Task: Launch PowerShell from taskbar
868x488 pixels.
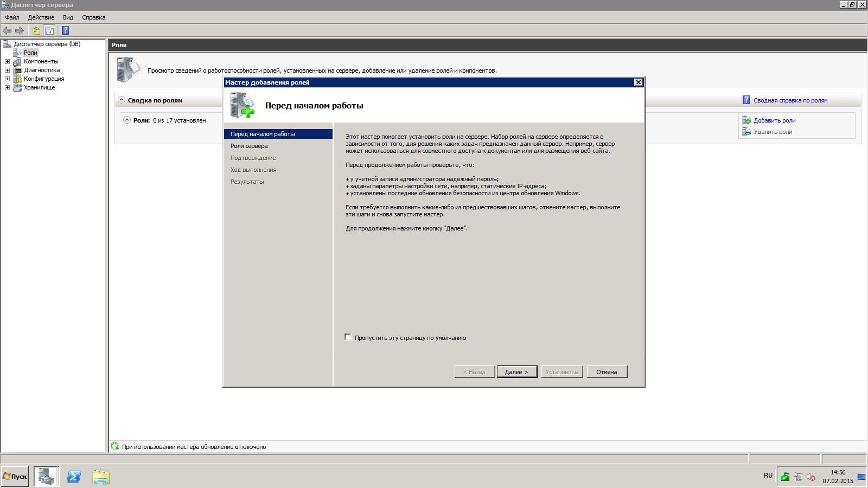Action: [x=74, y=477]
